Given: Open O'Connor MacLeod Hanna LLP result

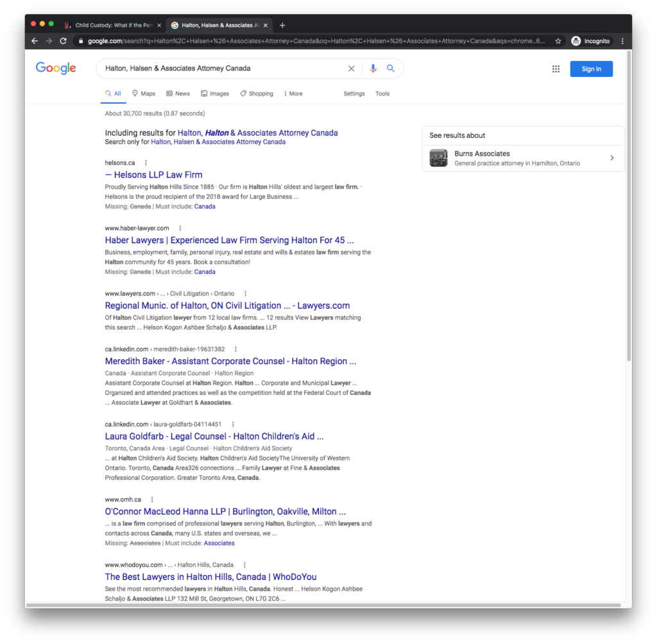Looking at the screenshot, I should pyautogui.click(x=225, y=512).
